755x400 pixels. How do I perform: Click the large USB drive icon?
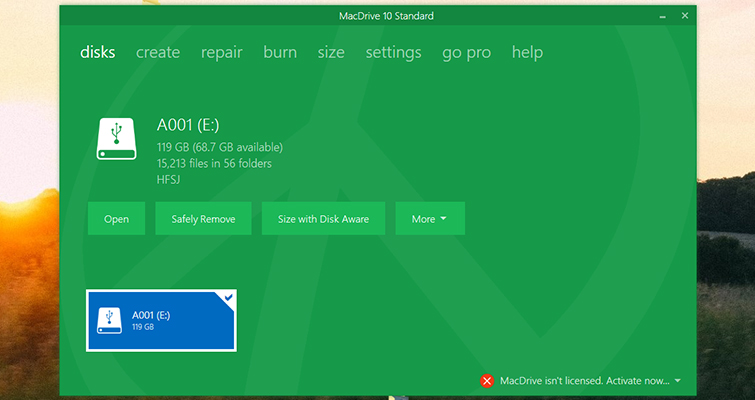[117, 139]
